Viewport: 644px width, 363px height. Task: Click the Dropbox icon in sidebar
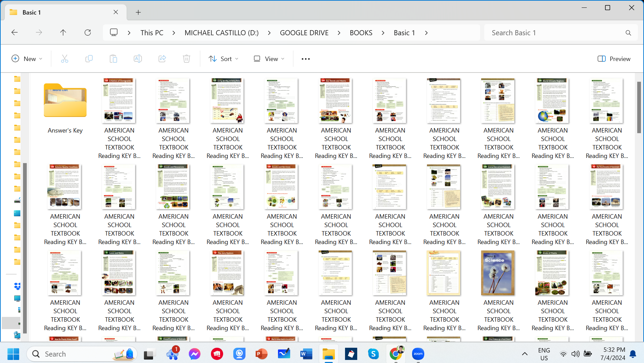(x=17, y=286)
